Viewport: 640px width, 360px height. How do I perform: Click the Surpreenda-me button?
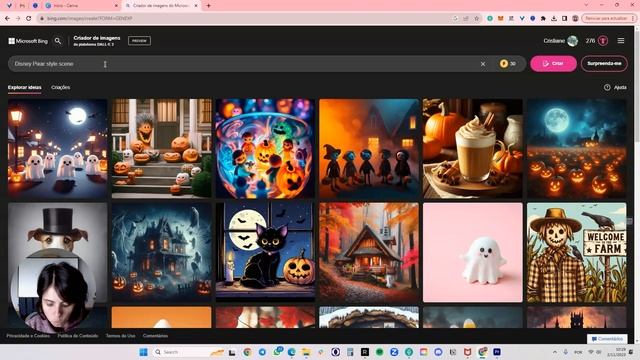[604, 64]
